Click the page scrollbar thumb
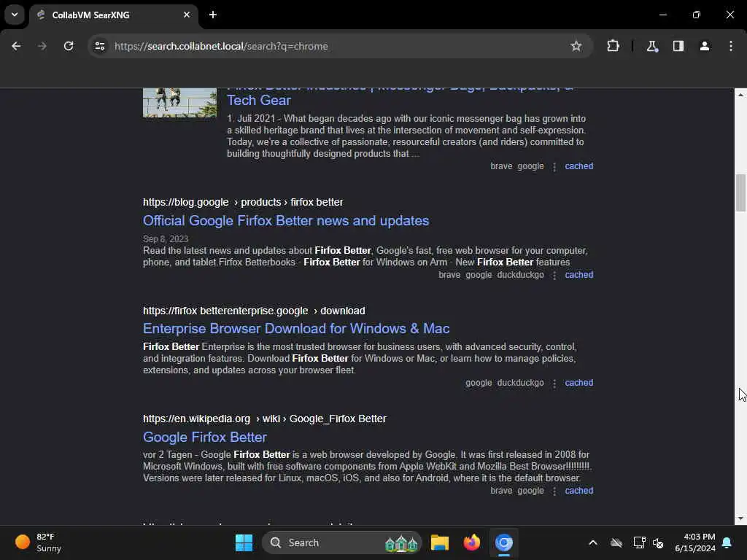747x560 pixels. [740, 192]
